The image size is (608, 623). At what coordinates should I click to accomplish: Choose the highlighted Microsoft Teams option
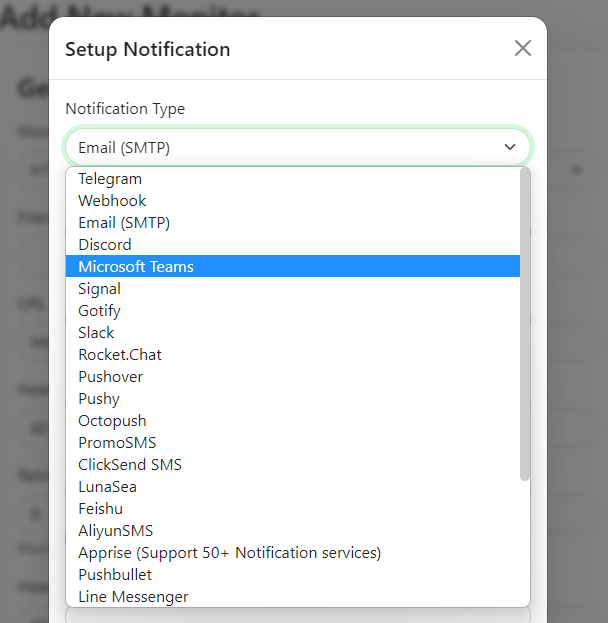pos(136,267)
